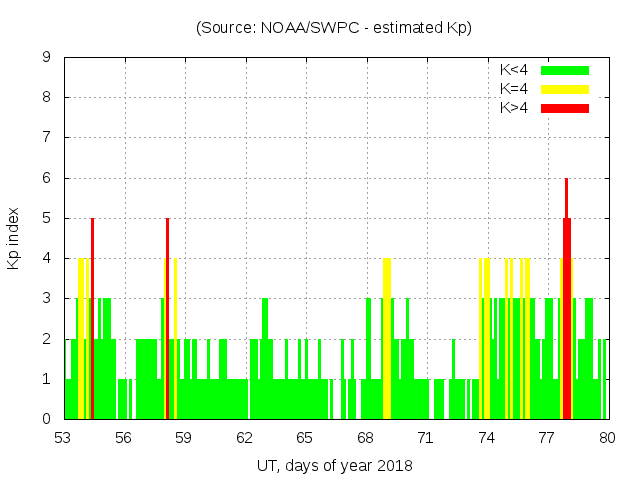The height and width of the screenshot is (480, 640).
Task: Click the green K<4 legend swatch
Action: click(x=565, y=70)
